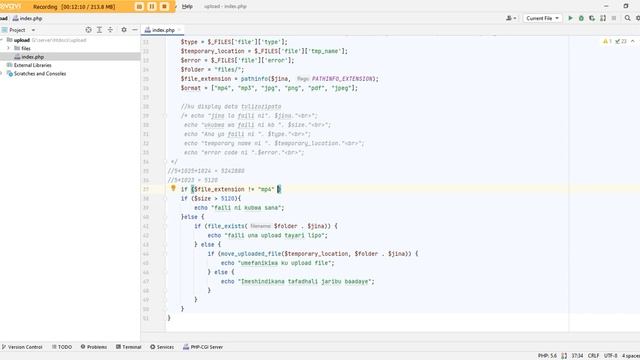
Task: Select the upload project root folder
Action: [70, 40]
